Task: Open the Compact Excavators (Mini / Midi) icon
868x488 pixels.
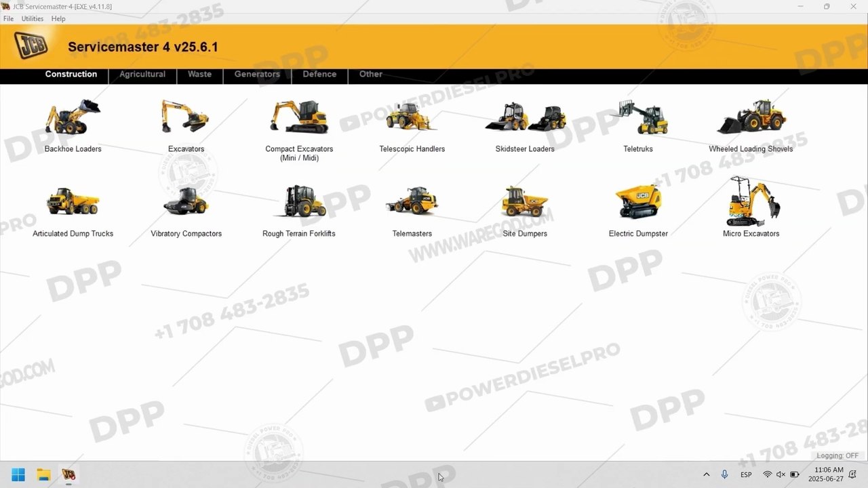Action: [299, 117]
